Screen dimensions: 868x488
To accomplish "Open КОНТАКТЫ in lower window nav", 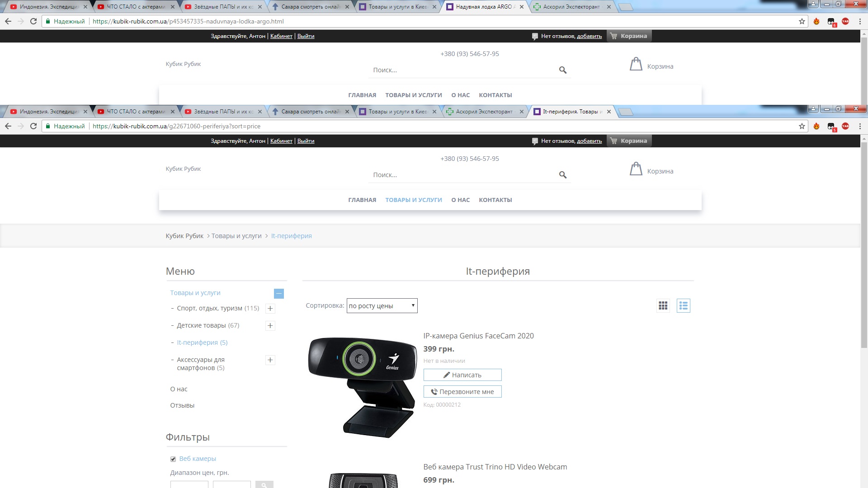I will coord(495,200).
